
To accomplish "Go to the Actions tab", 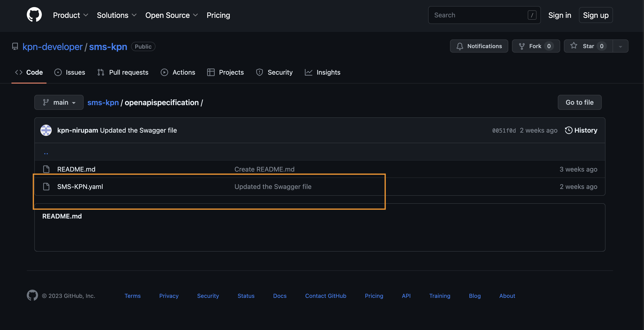I will click(x=178, y=72).
